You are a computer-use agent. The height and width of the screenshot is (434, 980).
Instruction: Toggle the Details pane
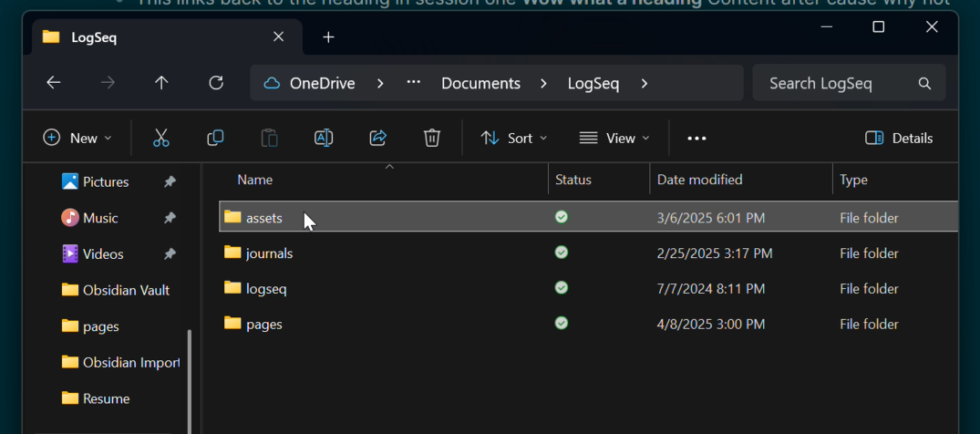899,139
